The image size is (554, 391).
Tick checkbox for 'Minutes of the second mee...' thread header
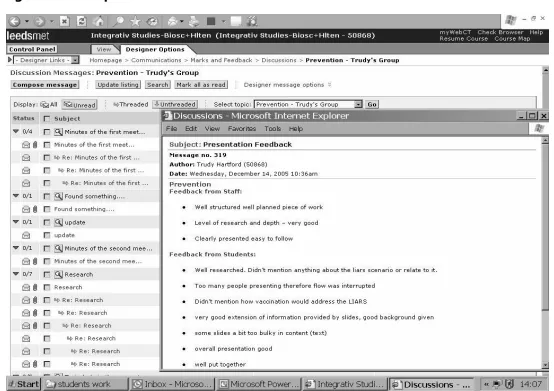47,249
